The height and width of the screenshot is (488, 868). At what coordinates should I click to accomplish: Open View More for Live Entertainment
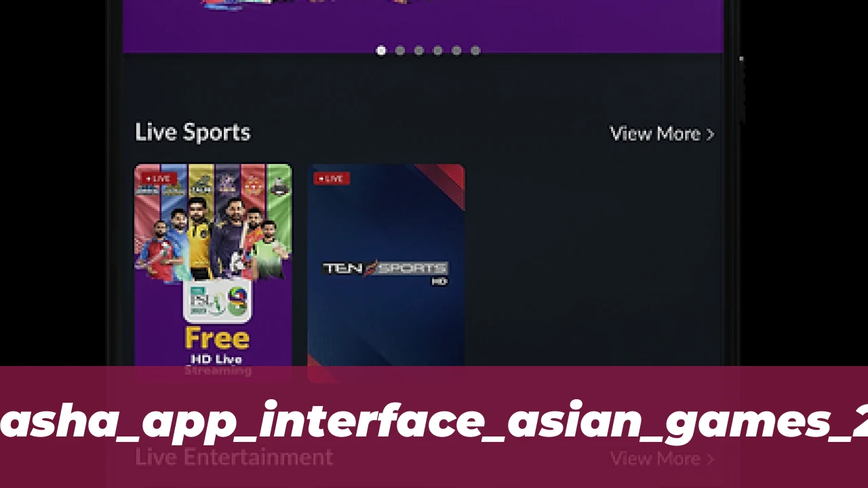662,459
